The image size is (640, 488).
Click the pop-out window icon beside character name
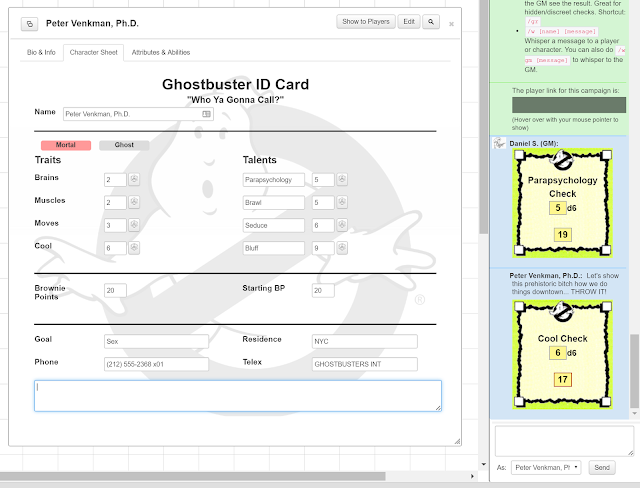coord(29,24)
